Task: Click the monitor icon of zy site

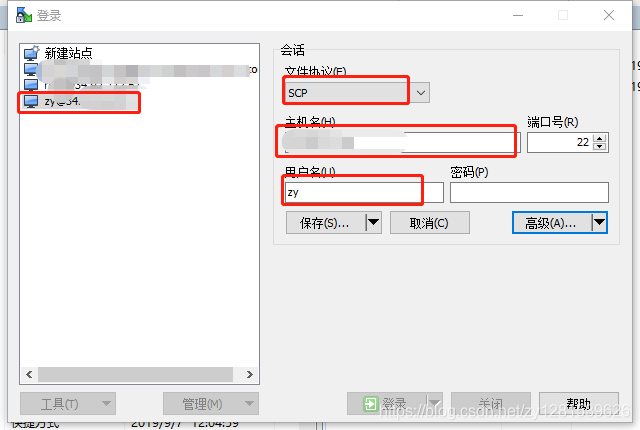Action: click(31, 101)
